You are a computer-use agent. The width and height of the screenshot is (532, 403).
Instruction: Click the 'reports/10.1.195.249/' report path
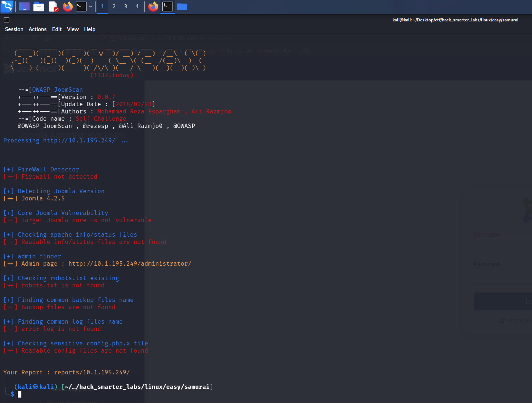tap(92, 373)
